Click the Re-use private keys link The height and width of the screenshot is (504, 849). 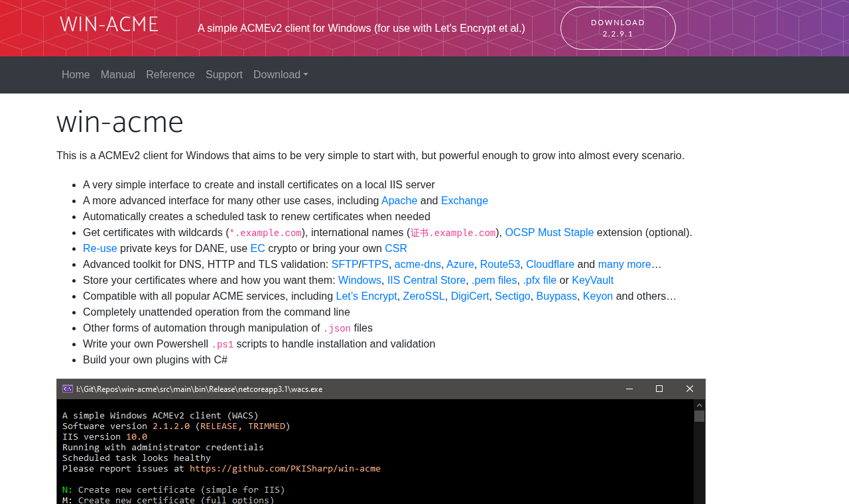100,249
